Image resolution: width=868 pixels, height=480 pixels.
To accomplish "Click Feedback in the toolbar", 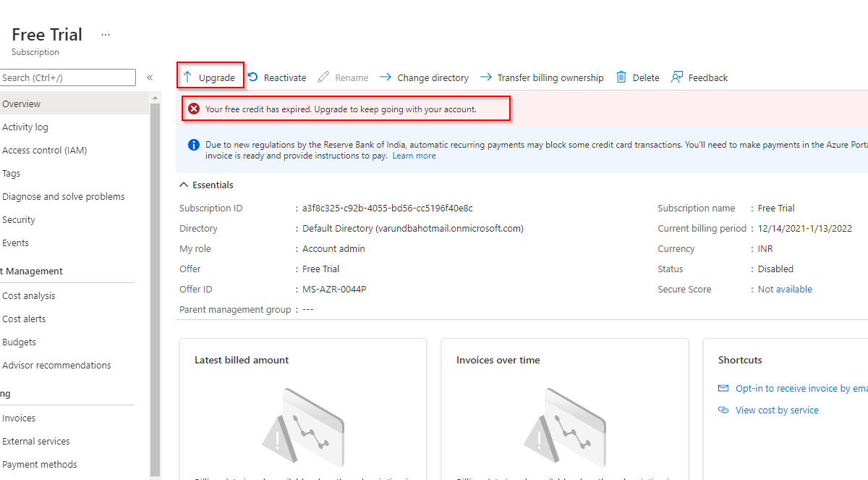I will pyautogui.click(x=708, y=77).
